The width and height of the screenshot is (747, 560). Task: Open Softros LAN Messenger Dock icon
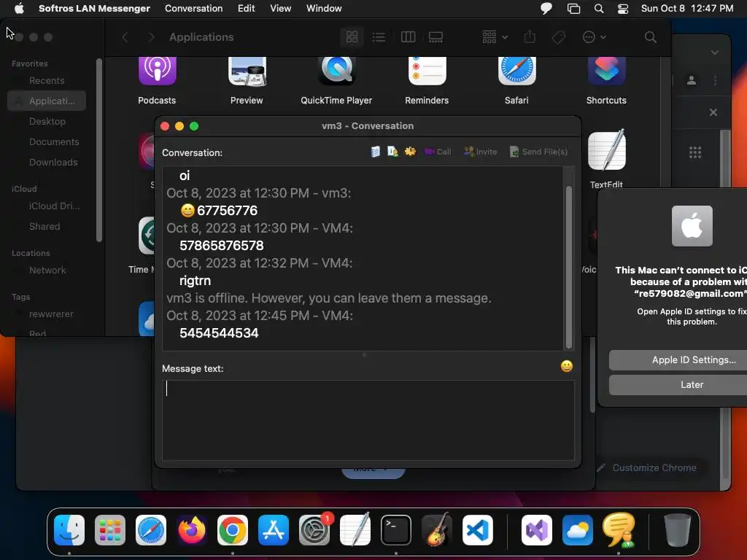(x=619, y=530)
